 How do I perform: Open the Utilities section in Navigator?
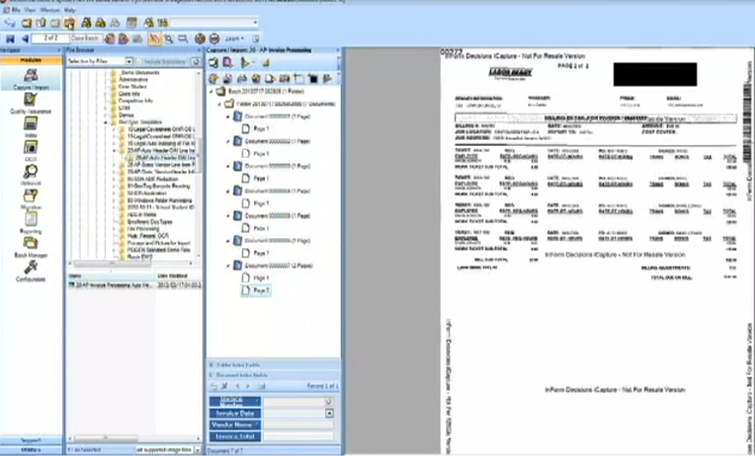pos(31,450)
